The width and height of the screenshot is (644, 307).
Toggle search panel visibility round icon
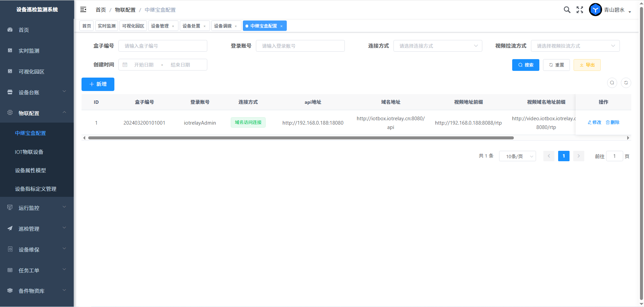click(612, 83)
